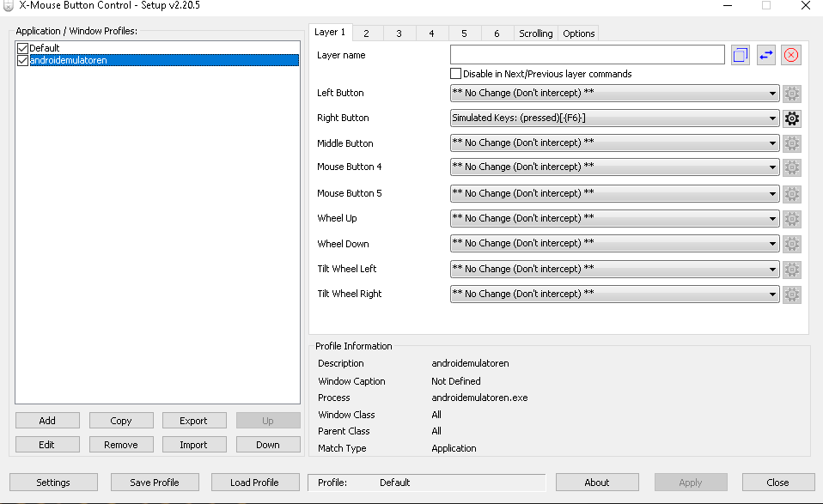Open the Settings button

53,483
